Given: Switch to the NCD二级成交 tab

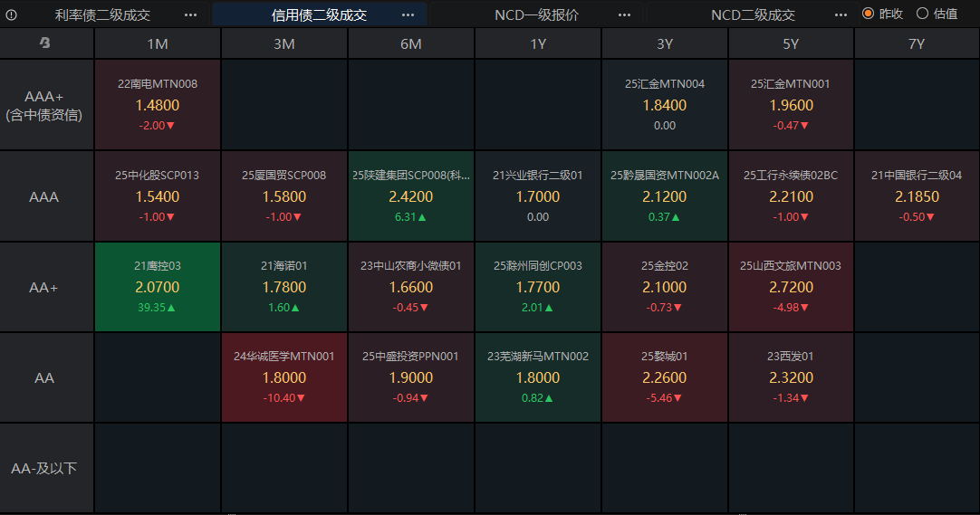Looking at the screenshot, I should (x=754, y=15).
